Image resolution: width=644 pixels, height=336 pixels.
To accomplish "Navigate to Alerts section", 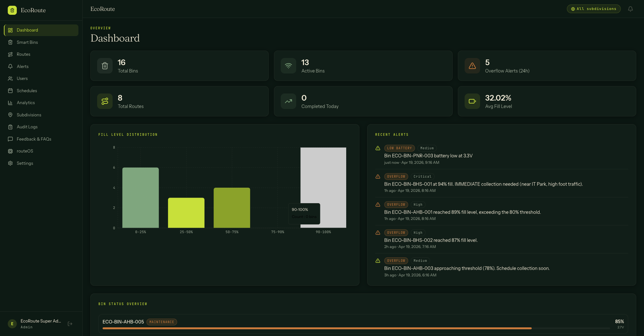I will click(41, 66).
